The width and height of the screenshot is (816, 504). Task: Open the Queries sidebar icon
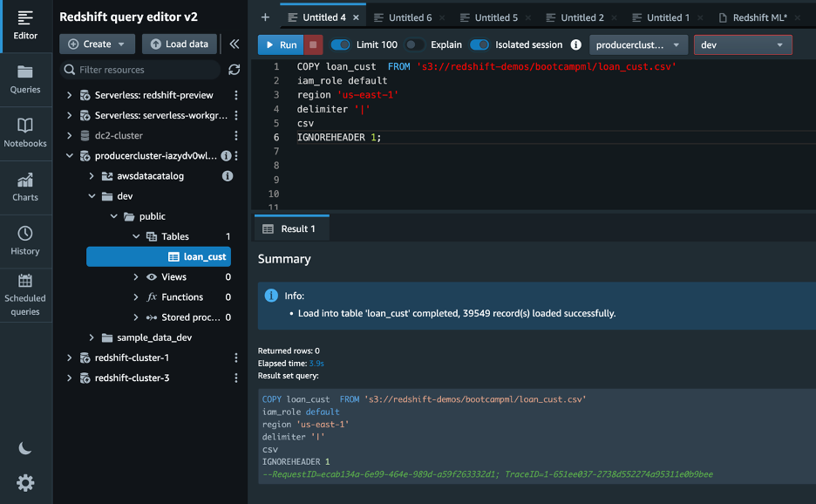click(25, 78)
